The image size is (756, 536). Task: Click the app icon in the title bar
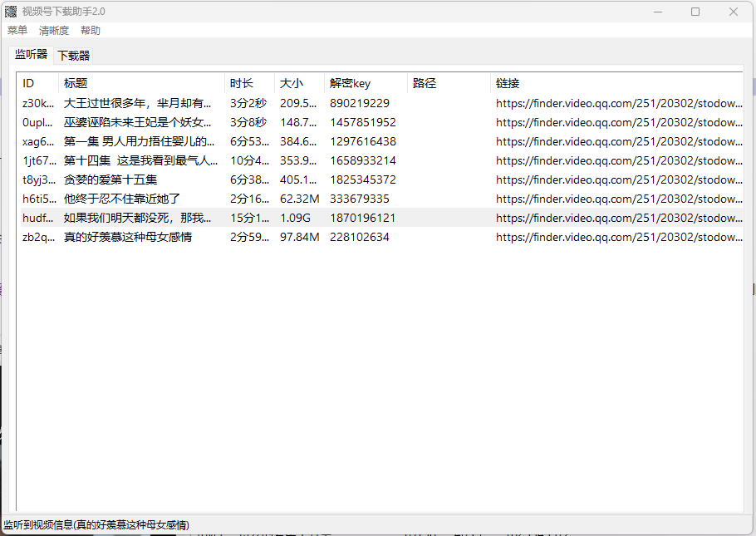tap(11, 11)
